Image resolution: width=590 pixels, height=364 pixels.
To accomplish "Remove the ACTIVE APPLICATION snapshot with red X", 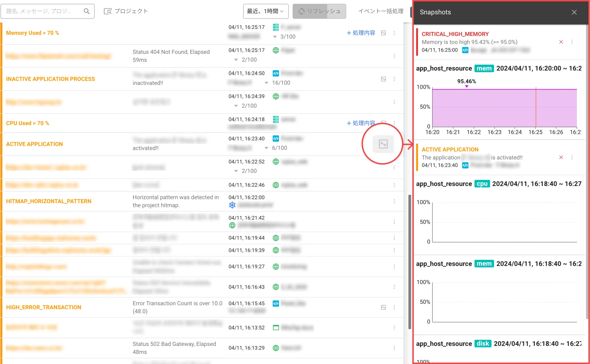I will pos(561,157).
